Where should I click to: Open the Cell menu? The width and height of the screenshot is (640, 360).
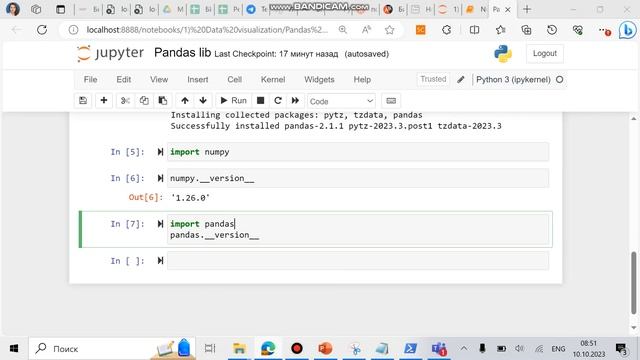click(234, 80)
